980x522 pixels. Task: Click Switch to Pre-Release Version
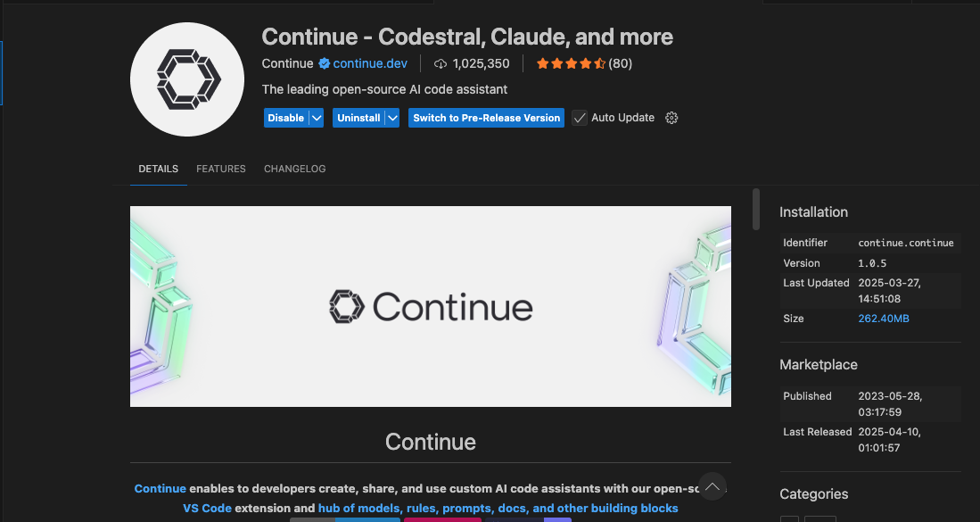coord(486,117)
